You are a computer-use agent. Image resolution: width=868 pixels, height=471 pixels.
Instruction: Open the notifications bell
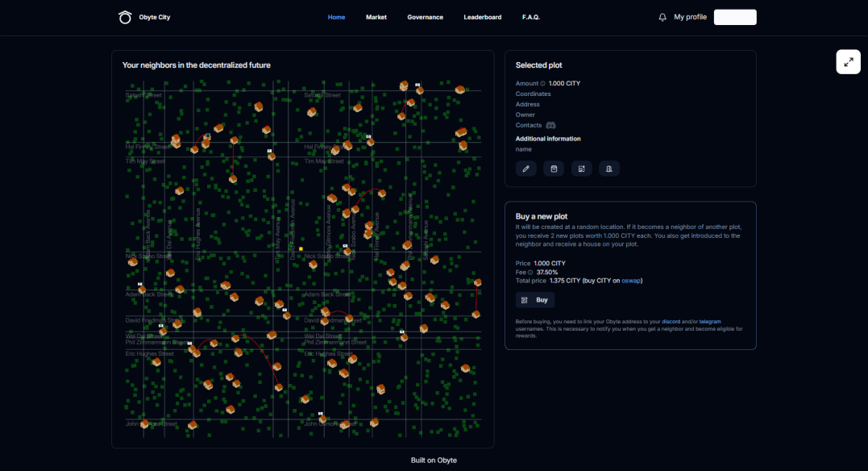click(x=662, y=17)
